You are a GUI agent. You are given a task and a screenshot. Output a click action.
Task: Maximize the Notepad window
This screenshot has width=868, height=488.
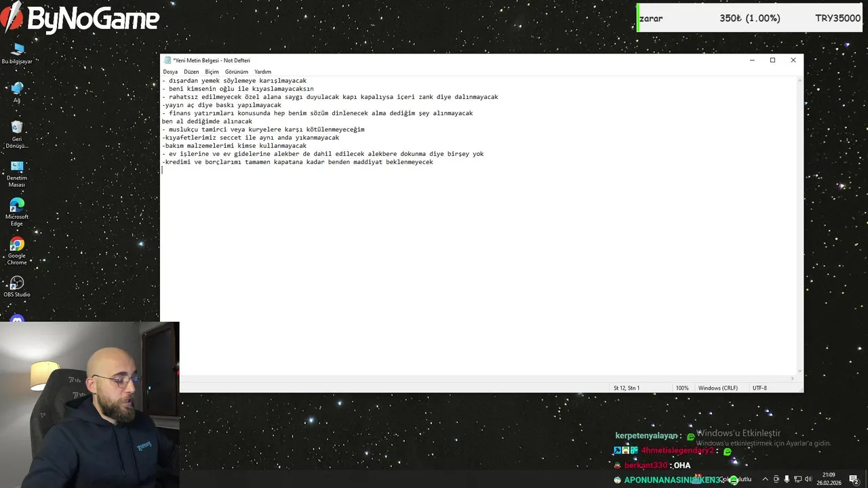tap(772, 60)
